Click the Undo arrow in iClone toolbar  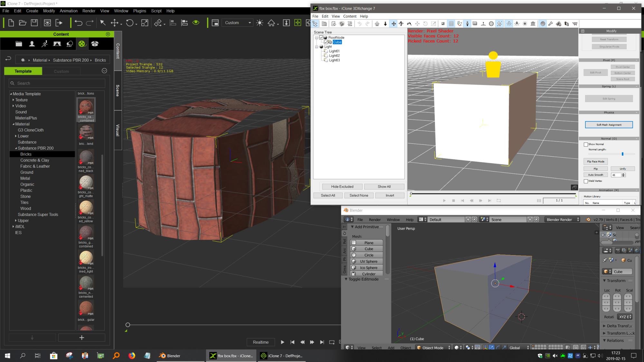[78, 23]
